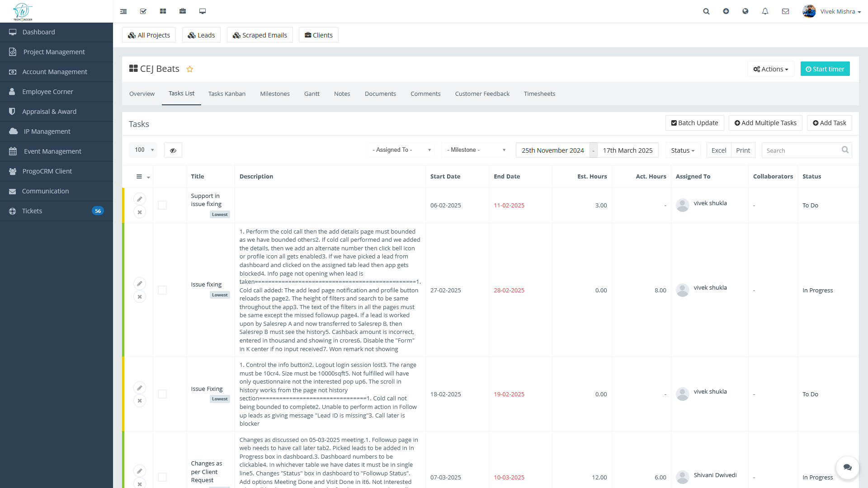Click the globe icon in top bar

tap(745, 11)
